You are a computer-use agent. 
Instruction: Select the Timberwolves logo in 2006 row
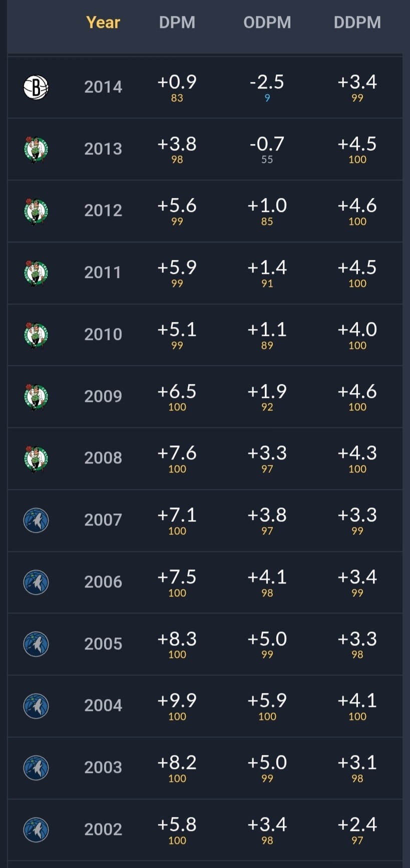pyautogui.click(x=36, y=582)
